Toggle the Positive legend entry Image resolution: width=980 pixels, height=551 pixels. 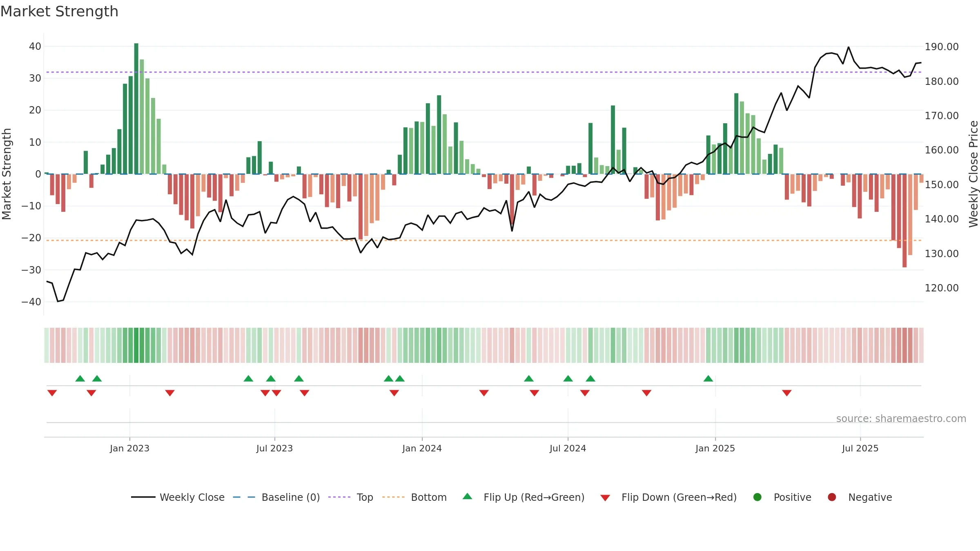click(782, 497)
